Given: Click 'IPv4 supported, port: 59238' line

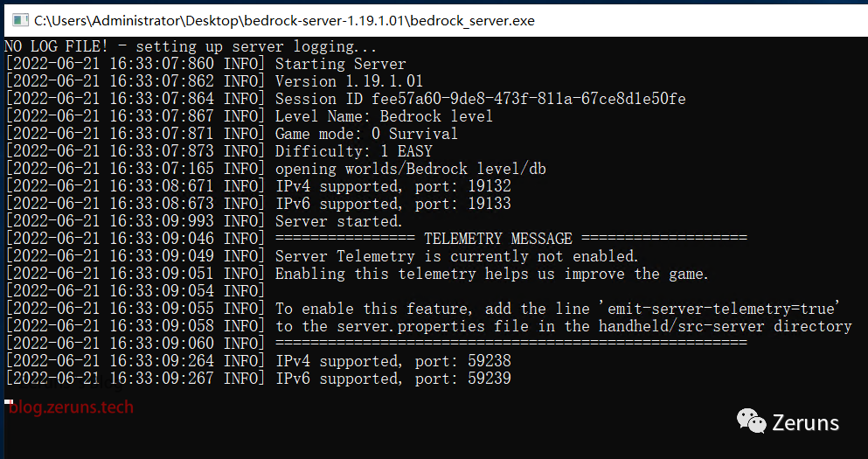Looking at the screenshot, I should pyautogui.click(x=258, y=361).
